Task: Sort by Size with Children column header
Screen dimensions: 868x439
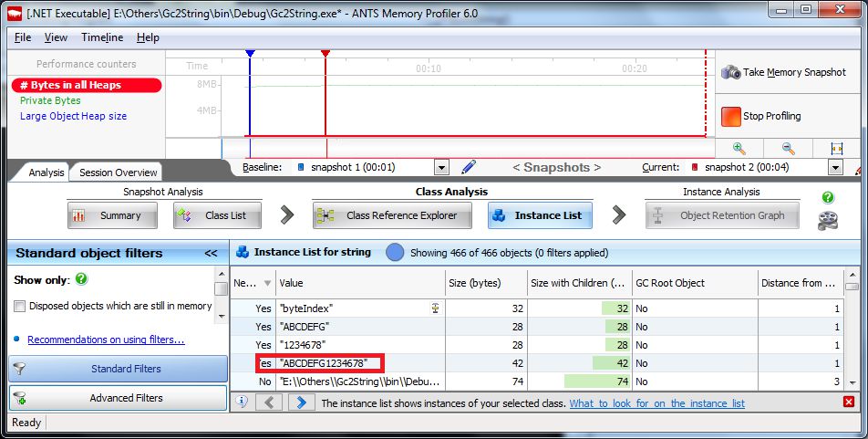Action: 580,283
